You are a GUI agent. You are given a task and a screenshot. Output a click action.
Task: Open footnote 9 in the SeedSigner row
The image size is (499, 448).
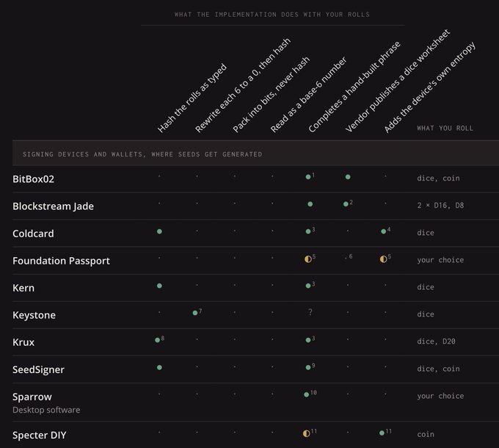point(313,366)
